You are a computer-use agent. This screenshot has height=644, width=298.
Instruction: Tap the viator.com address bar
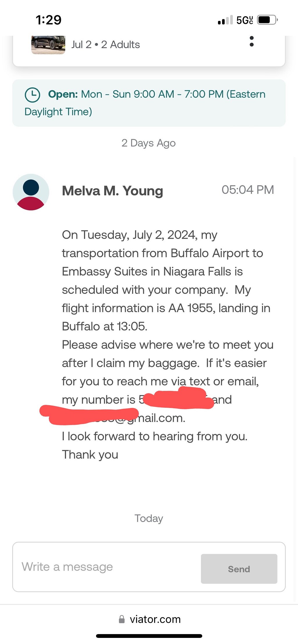coord(155,619)
